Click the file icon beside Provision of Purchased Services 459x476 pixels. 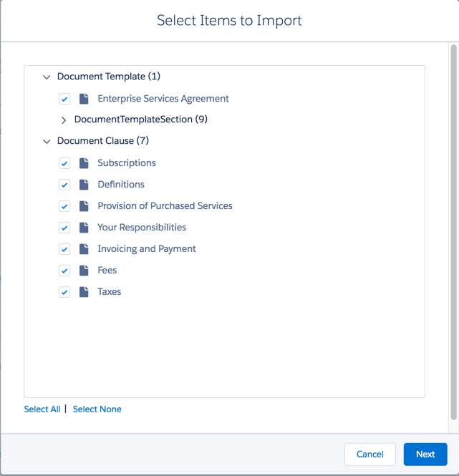(84, 206)
